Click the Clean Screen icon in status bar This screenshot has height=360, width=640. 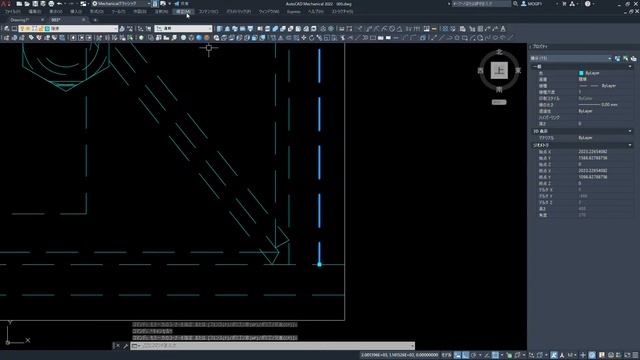pos(627,355)
